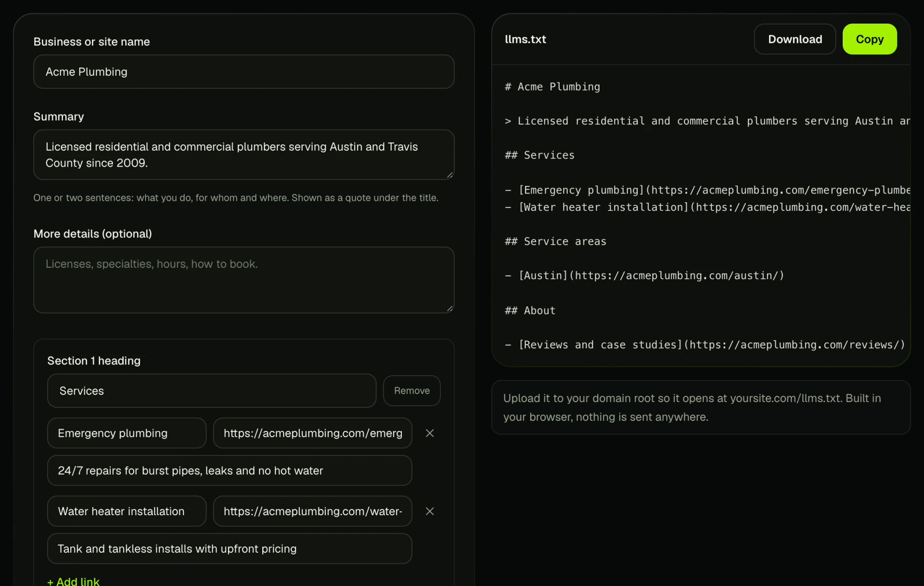
Task: Click the 'Summary' field label
Action: pyautogui.click(x=59, y=117)
